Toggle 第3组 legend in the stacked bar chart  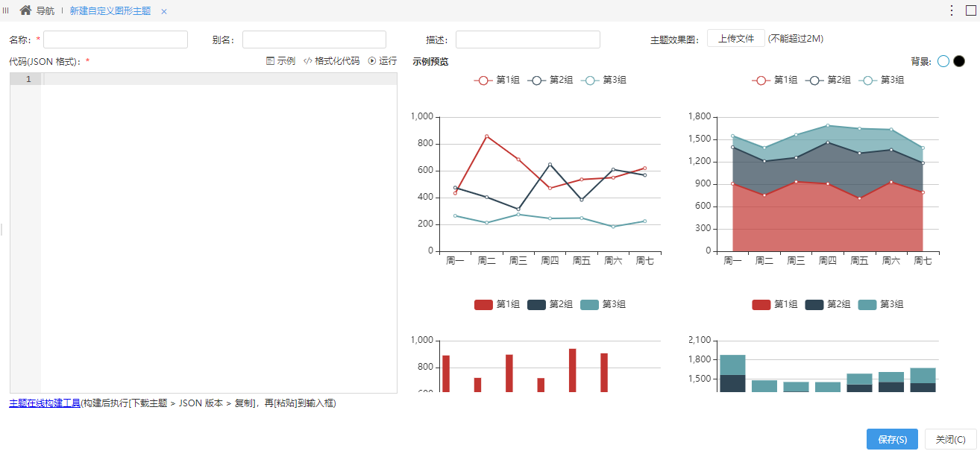point(882,304)
